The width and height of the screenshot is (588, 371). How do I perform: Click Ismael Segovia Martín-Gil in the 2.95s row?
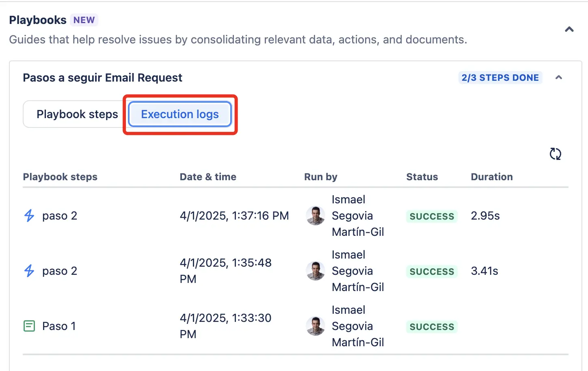click(x=358, y=216)
